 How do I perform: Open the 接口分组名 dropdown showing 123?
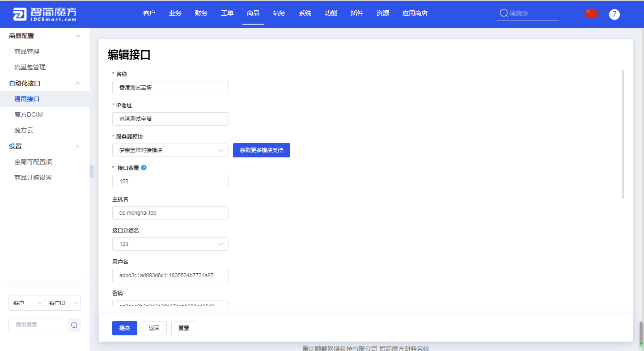[x=170, y=244]
